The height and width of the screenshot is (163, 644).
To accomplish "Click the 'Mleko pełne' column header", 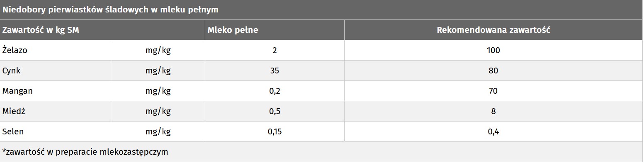I will (x=233, y=30).
